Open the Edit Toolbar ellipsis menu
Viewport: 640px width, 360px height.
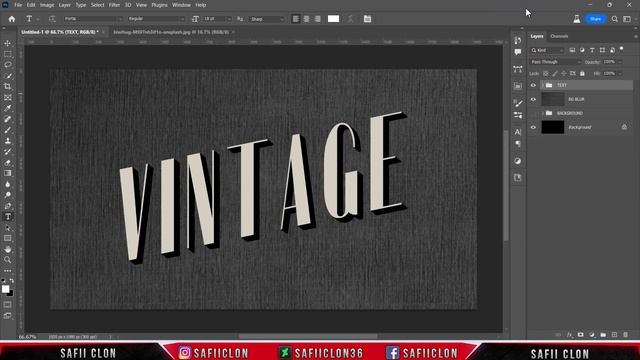click(x=8, y=271)
